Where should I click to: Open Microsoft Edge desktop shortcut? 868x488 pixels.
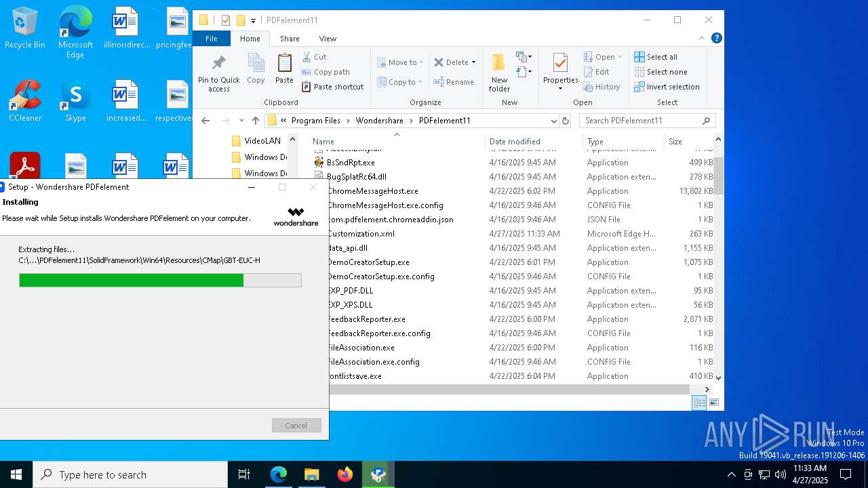click(x=75, y=33)
